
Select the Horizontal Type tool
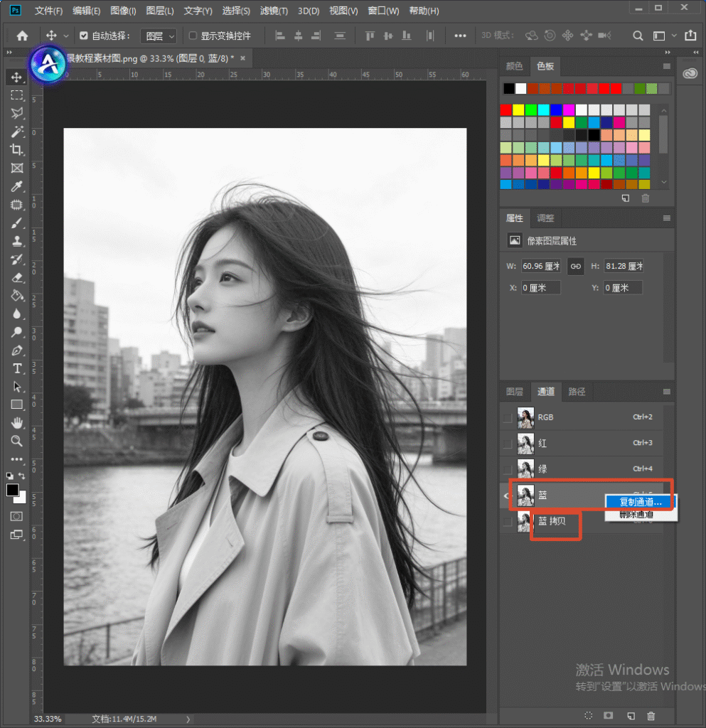coord(17,368)
